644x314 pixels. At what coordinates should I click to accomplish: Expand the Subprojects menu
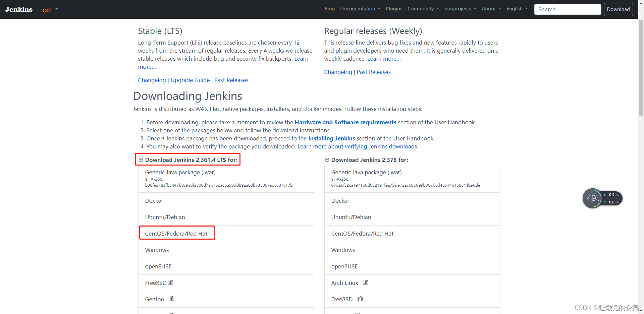[x=460, y=9]
